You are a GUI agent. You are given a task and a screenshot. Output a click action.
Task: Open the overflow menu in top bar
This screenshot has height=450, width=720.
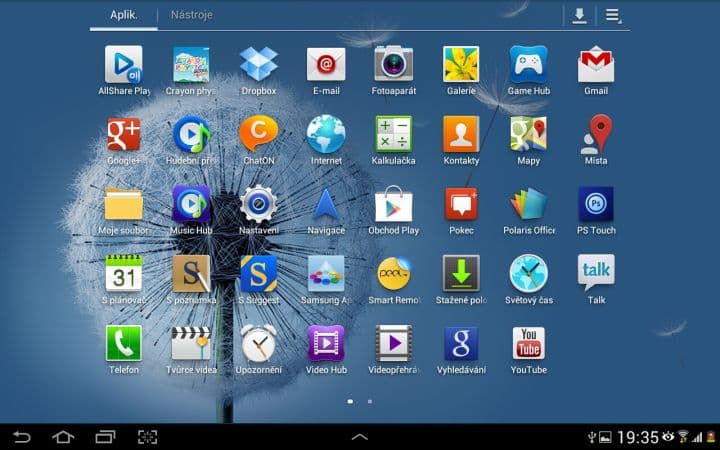click(x=612, y=16)
